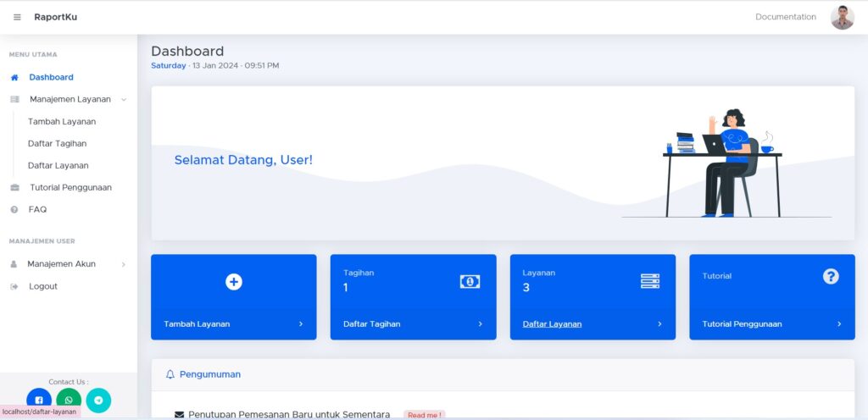Open FAQ in the sidebar
This screenshot has width=868, height=420.
point(37,210)
